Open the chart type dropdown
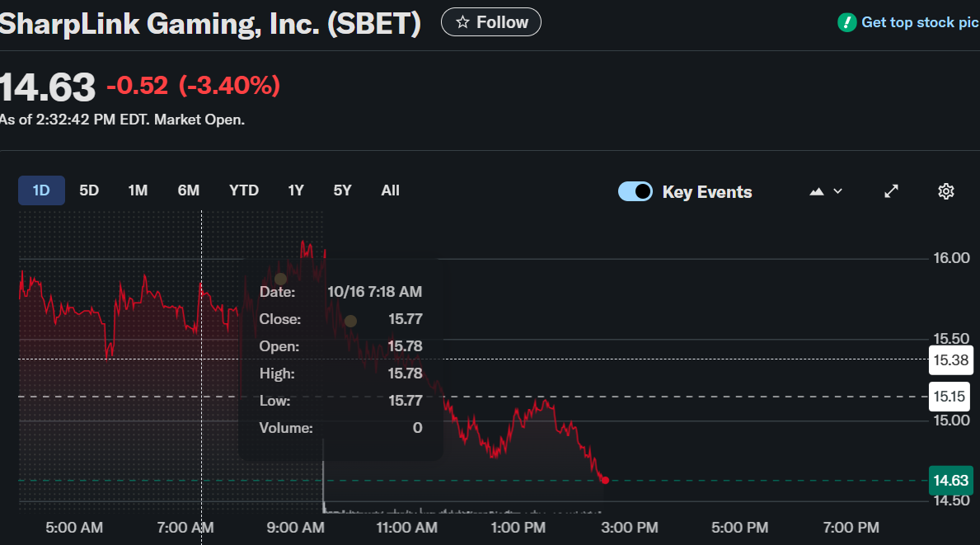Image resolution: width=980 pixels, height=545 pixels. pos(826,191)
